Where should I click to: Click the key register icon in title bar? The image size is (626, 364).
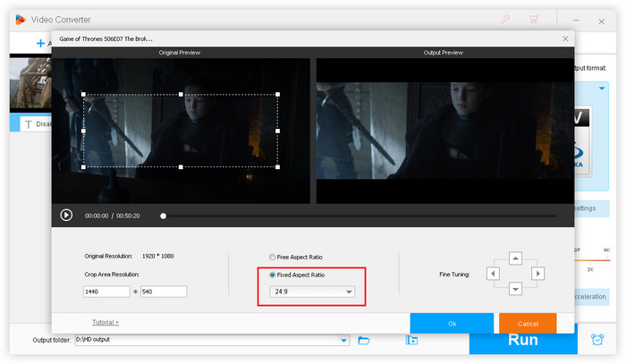coord(505,19)
